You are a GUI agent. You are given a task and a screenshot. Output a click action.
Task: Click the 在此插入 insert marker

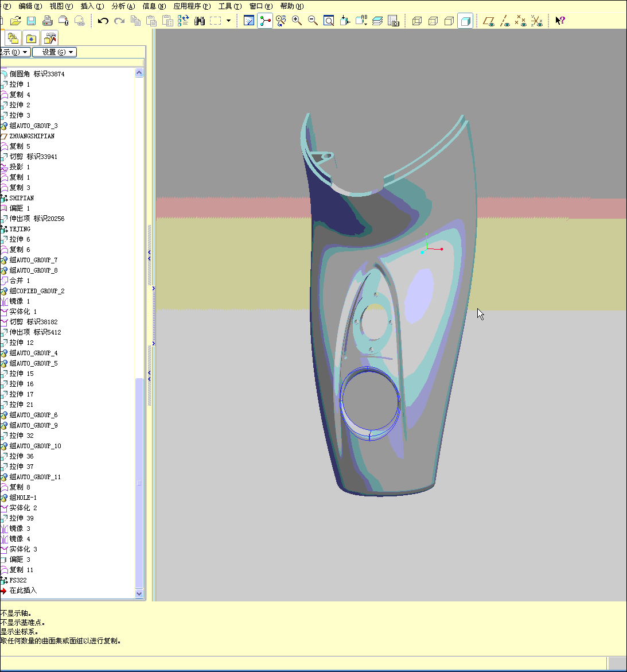(x=23, y=591)
